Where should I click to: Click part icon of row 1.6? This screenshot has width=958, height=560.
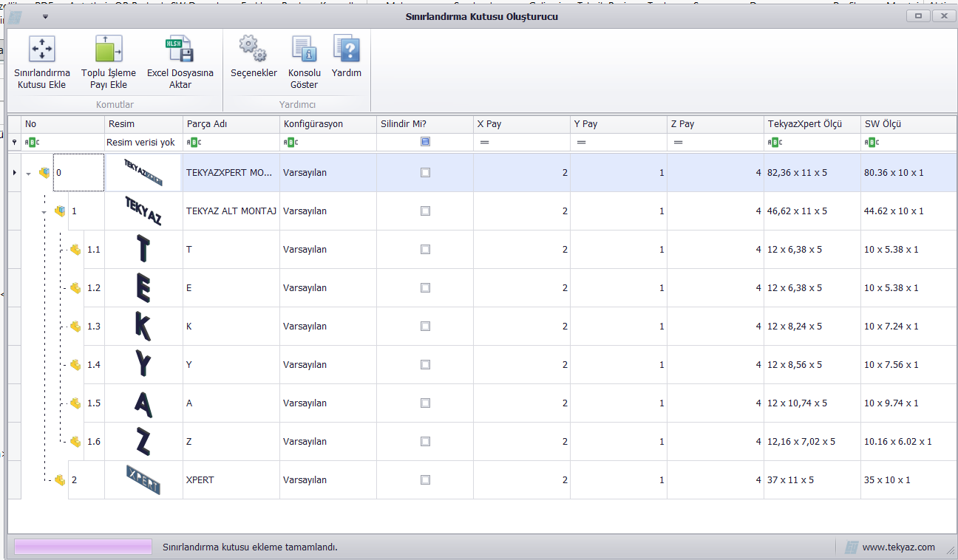point(75,442)
